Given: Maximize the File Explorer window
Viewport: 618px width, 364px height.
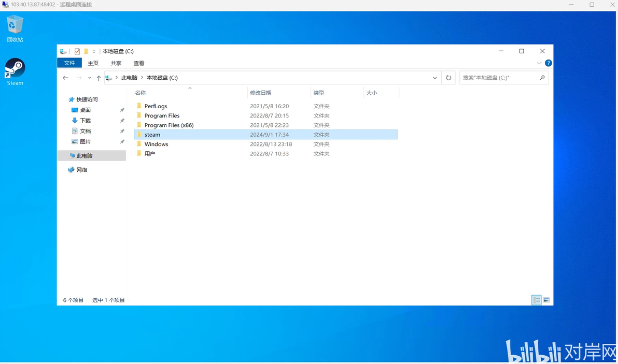Looking at the screenshot, I should 522,51.
